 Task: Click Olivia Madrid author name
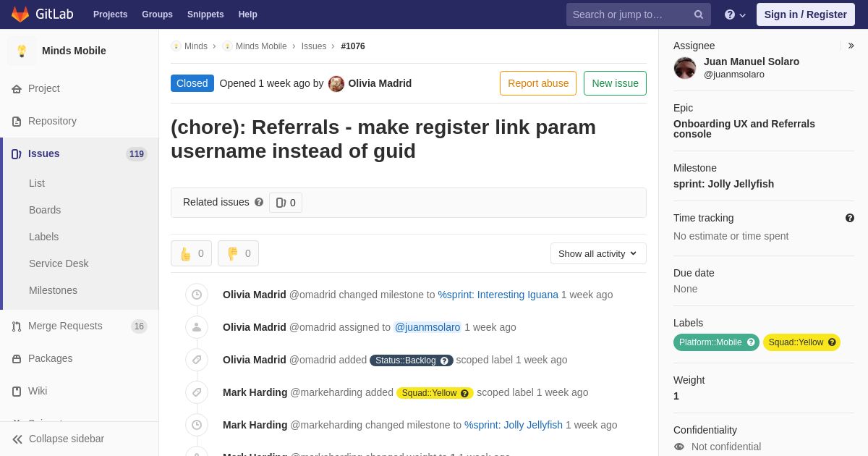point(380,83)
